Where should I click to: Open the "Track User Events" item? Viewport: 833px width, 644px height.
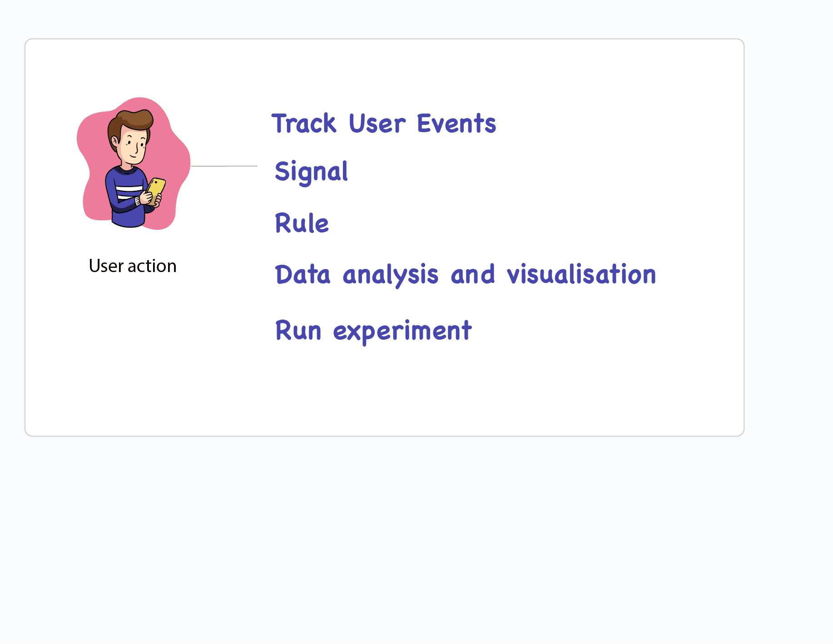[x=383, y=124]
